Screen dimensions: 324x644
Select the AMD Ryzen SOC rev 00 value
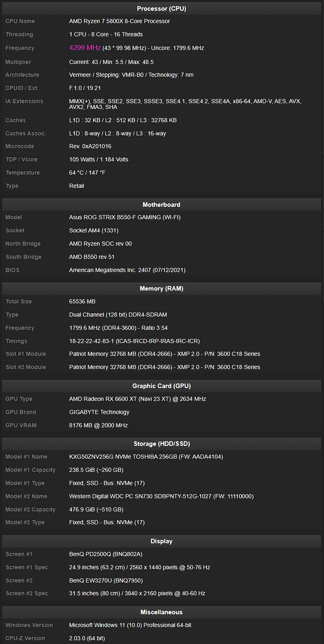101,244
